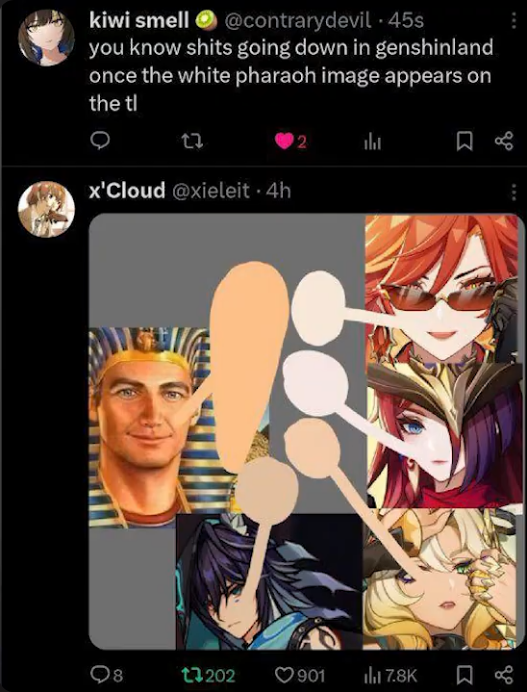Open the pharaoh collage image
The height and width of the screenshot is (692, 527).
pyautogui.click(x=306, y=432)
